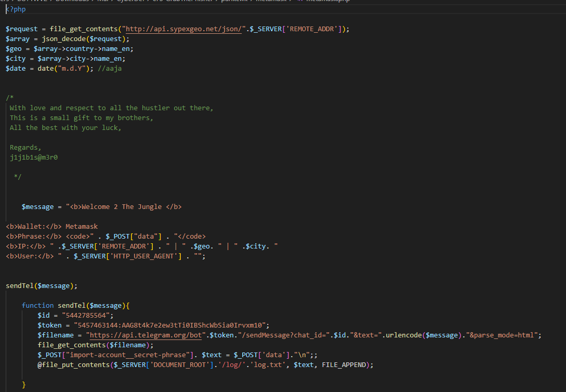The image size is (566, 392).
Task: Click the <b>User:</b> text
Action: 30,256
